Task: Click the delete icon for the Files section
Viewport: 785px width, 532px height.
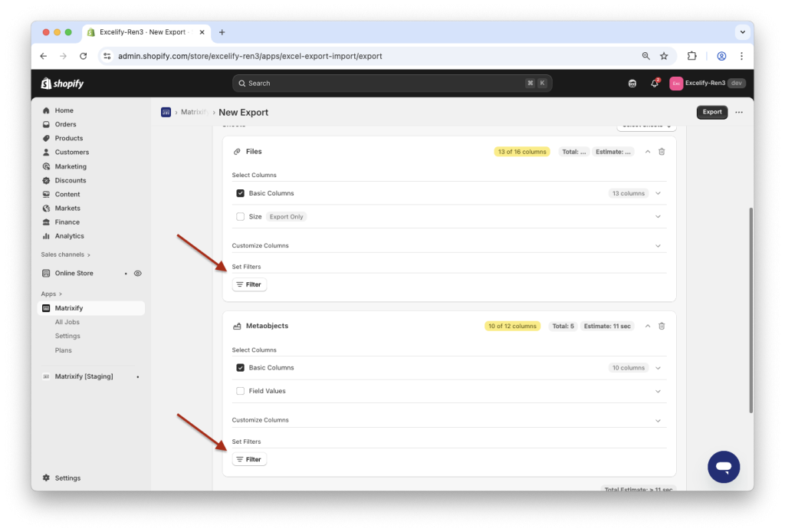Action: [661, 151]
